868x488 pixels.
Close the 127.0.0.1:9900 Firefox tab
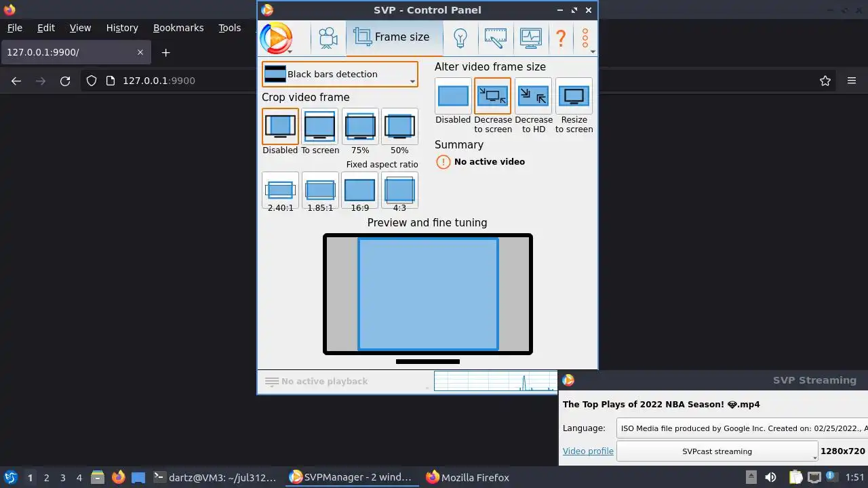[140, 52]
